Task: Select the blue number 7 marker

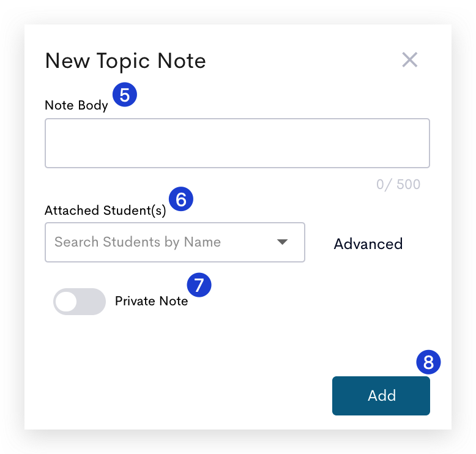Action: [x=199, y=285]
